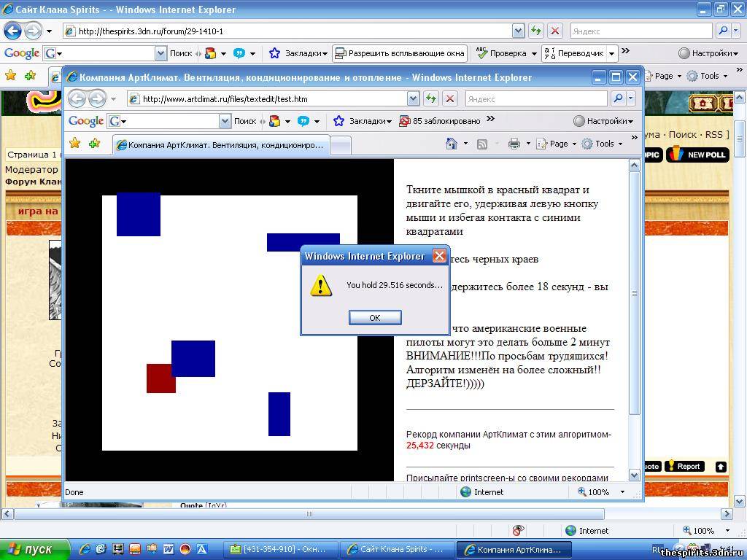Image resolution: width=747 pixels, height=560 pixels.
Task: Open the Tools menu in Spirits window
Action: 708,76
